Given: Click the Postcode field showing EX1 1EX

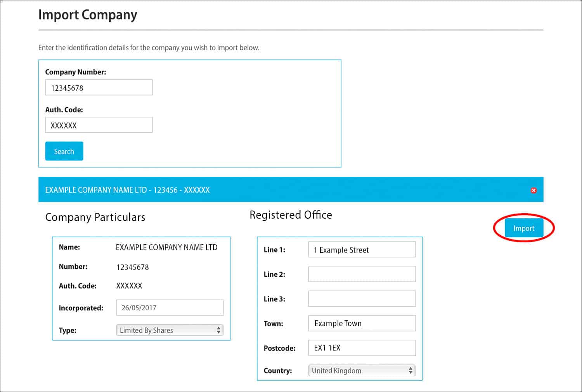Looking at the screenshot, I should (361, 348).
